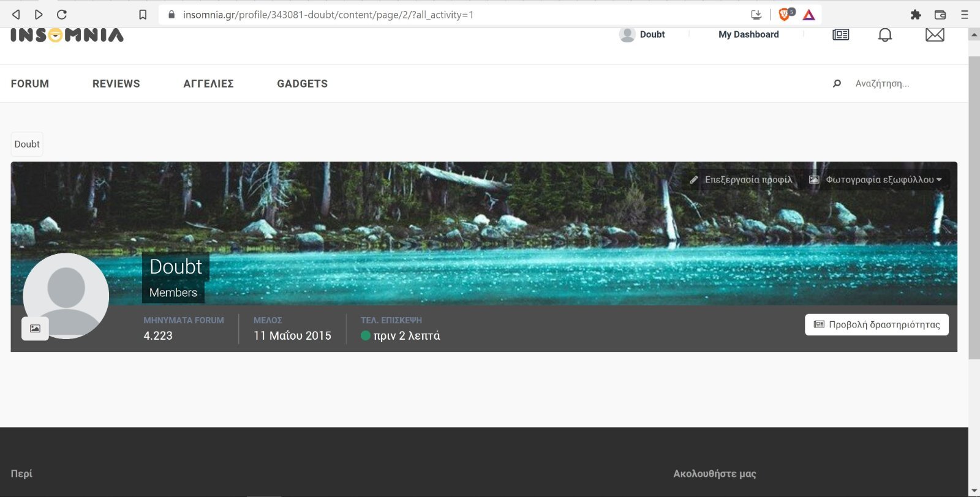Open the GADGETS menu item
Viewport: 980px width, 497px height.
[302, 84]
